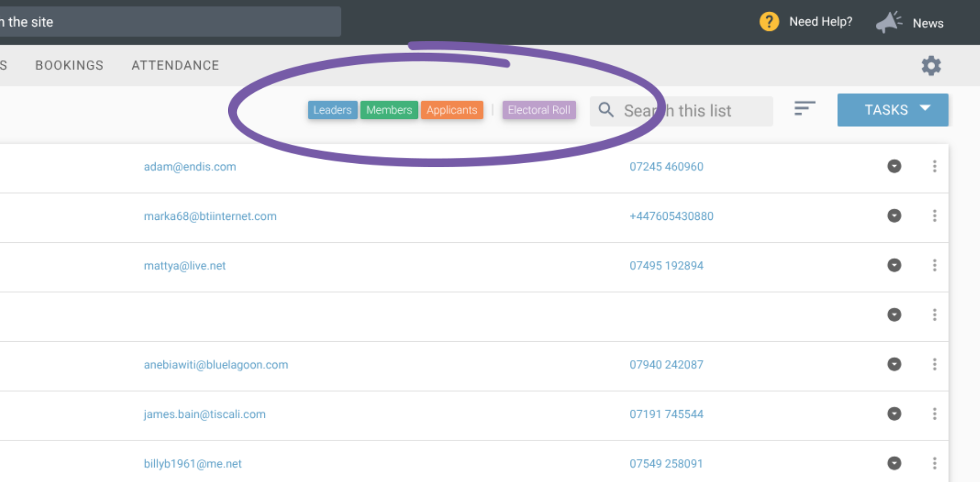
Task: Expand round arrow for anebiawiti@bluelagoon.com row
Action: tap(894, 364)
